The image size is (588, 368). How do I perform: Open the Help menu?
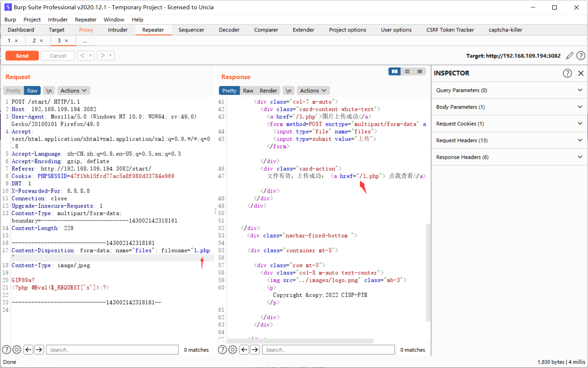click(x=137, y=20)
